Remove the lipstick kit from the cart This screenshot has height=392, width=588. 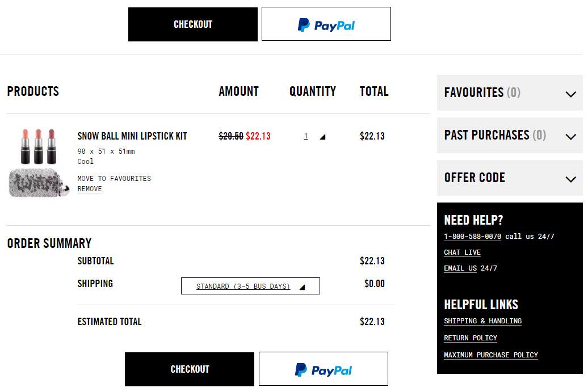coord(90,189)
